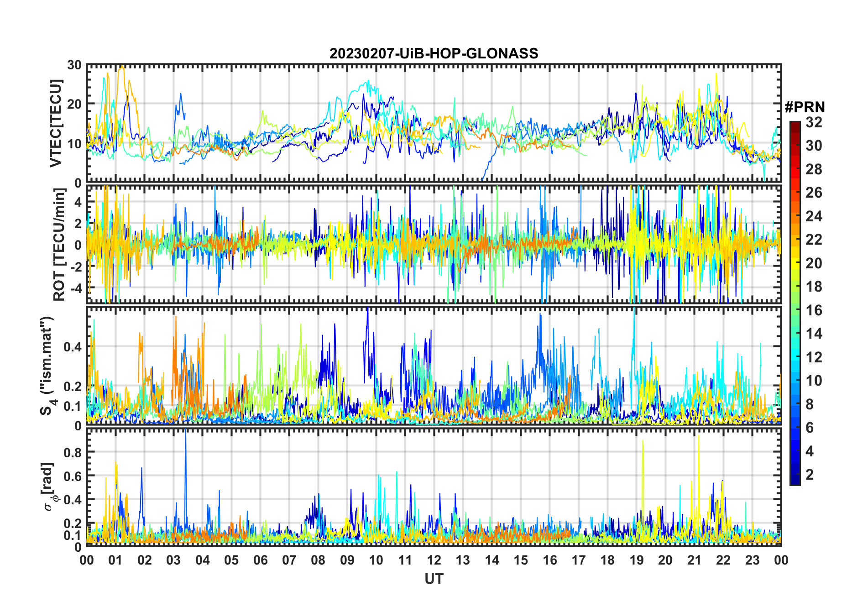The height and width of the screenshot is (607, 868).
Task: Click colorbar tick label 2
Action: pos(810,475)
